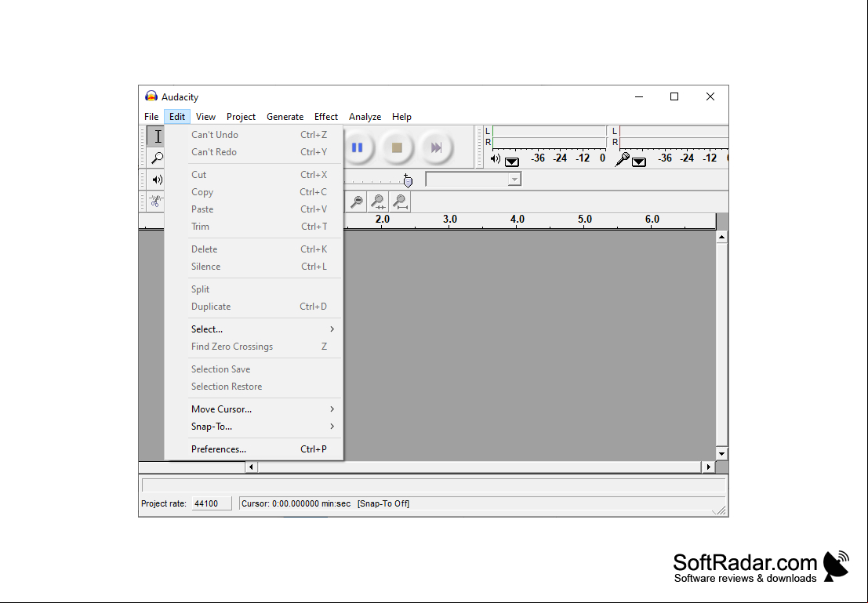Click the vertical scrollbar up arrow
Screen dimensions: 868x603
pyautogui.click(x=721, y=237)
